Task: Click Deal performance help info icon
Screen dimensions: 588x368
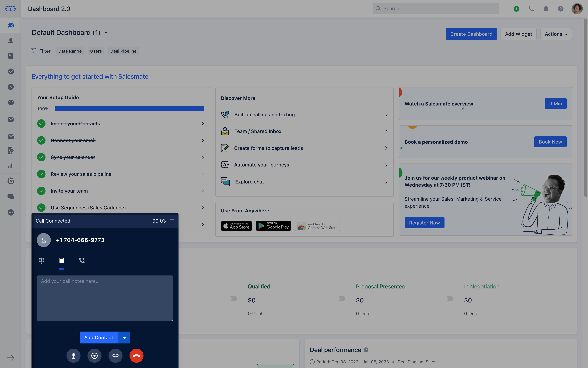Action: tap(366, 350)
